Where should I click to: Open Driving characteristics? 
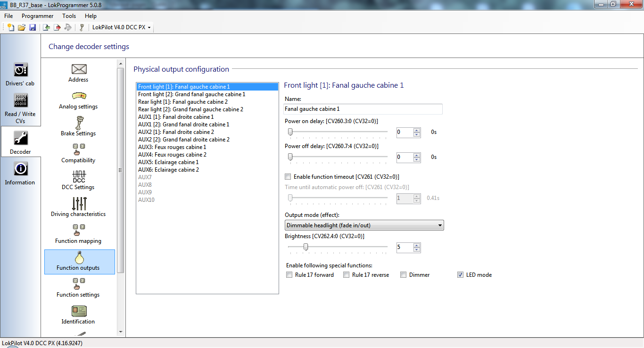coord(78,207)
